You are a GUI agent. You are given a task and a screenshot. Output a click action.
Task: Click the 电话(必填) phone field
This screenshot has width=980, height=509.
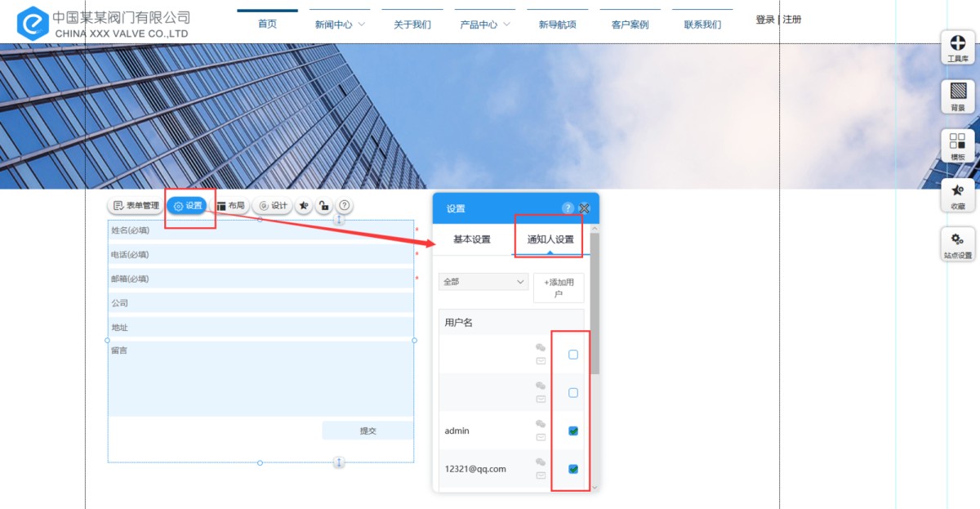pos(261,254)
